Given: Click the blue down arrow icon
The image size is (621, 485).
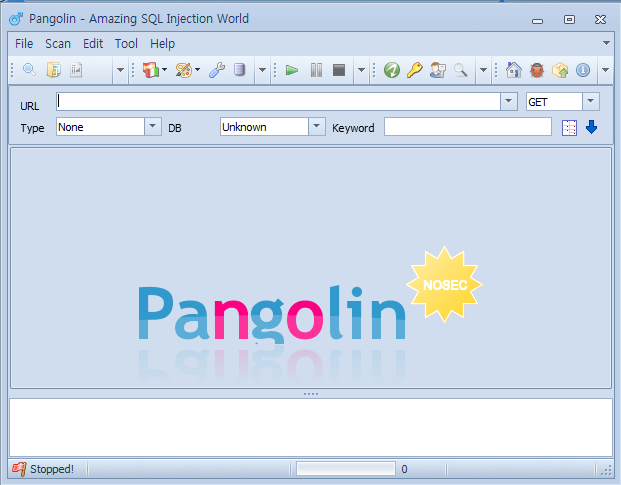Looking at the screenshot, I should pyautogui.click(x=591, y=127).
